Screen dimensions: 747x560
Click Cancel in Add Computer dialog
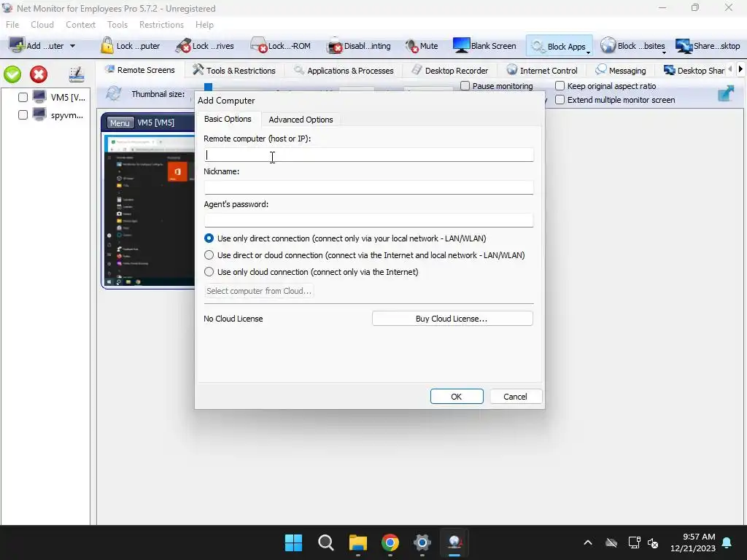(x=516, y=397)
